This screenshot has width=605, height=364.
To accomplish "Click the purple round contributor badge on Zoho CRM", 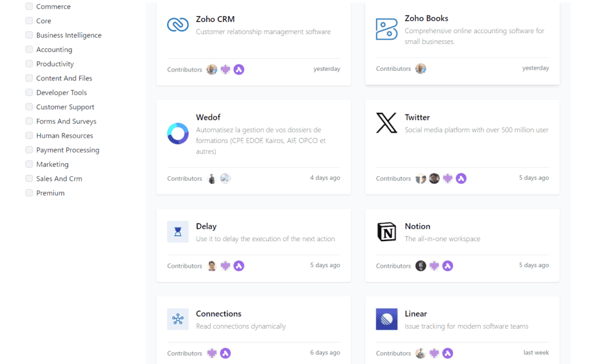I will pyautogui.click(x=239, y=70).
